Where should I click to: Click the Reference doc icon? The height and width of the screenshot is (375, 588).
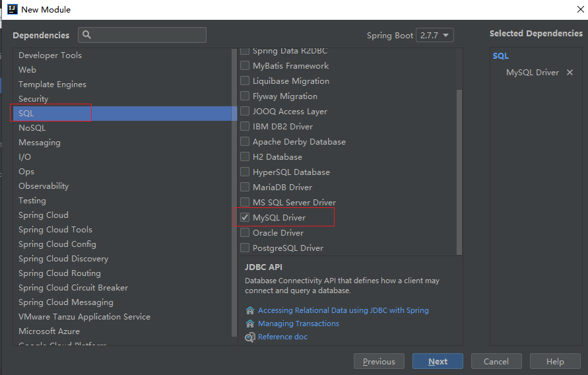point(249,337)
